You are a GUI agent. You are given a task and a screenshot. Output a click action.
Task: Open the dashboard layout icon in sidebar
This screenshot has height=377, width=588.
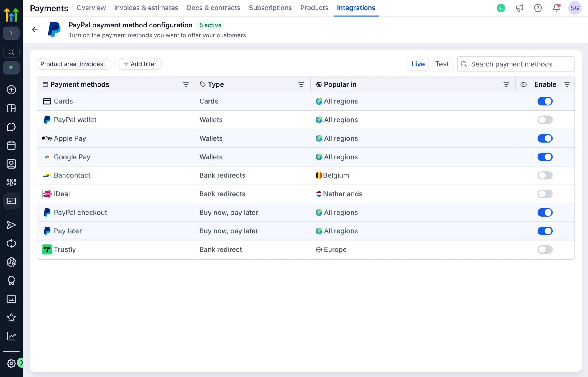click(11, 108)
